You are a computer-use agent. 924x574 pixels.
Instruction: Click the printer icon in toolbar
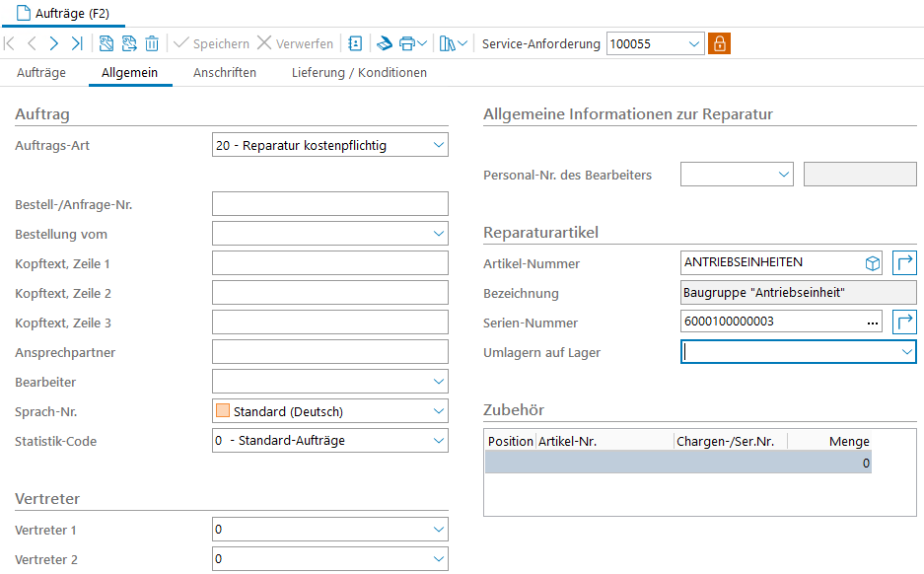(x=405, y=43)
